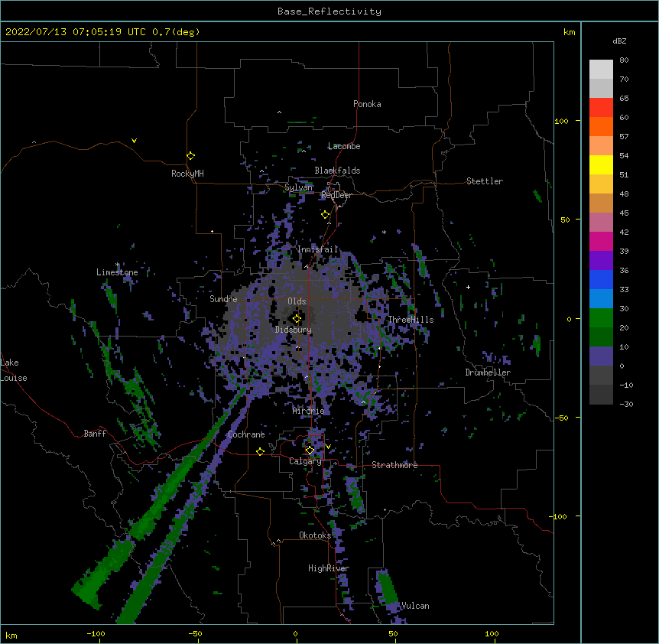Pick the slate purple 10-0 dBZ swatch
Image resolution: width=659 pixels, height=644 pixels.
(x=601, y=356)
